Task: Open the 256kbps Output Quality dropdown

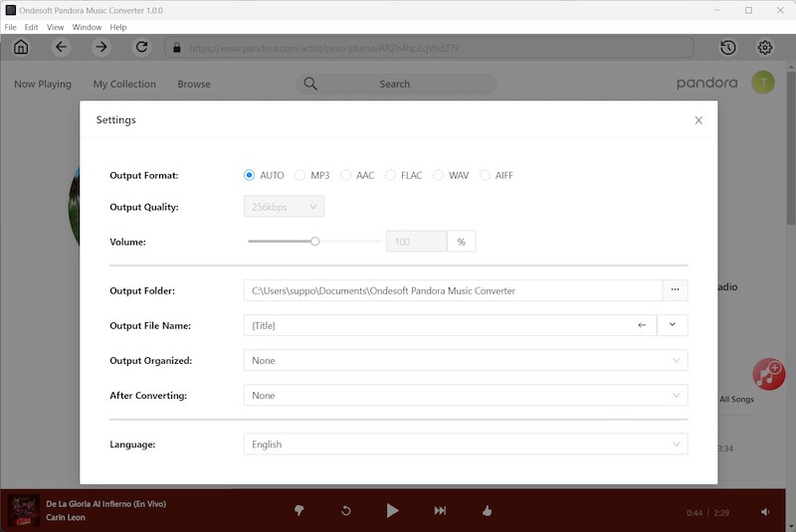Action: pos(284,207)
